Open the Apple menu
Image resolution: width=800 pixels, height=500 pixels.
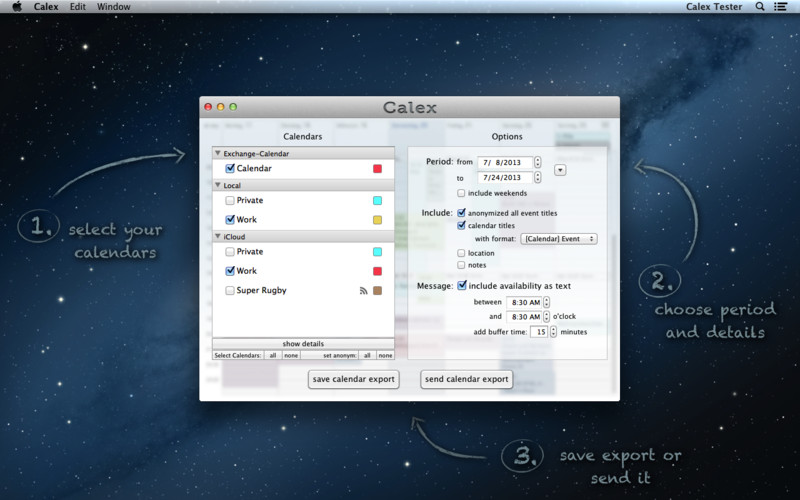coord(17,7)
